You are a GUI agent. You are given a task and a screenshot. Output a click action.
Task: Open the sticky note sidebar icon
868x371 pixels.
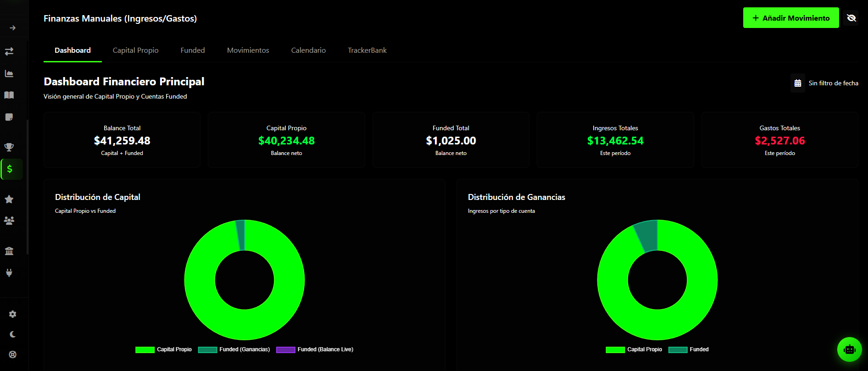(x=9, y=117)
